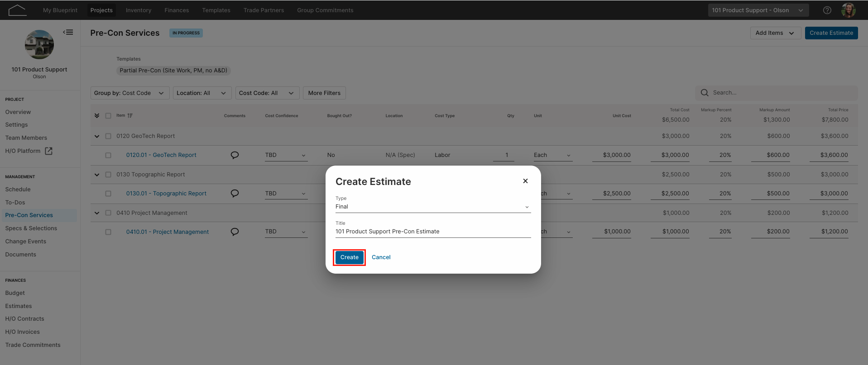Open comments for GeoTech Report
Image resolution: width=868 pixels, height=365 pixels.
pos(235,155)
